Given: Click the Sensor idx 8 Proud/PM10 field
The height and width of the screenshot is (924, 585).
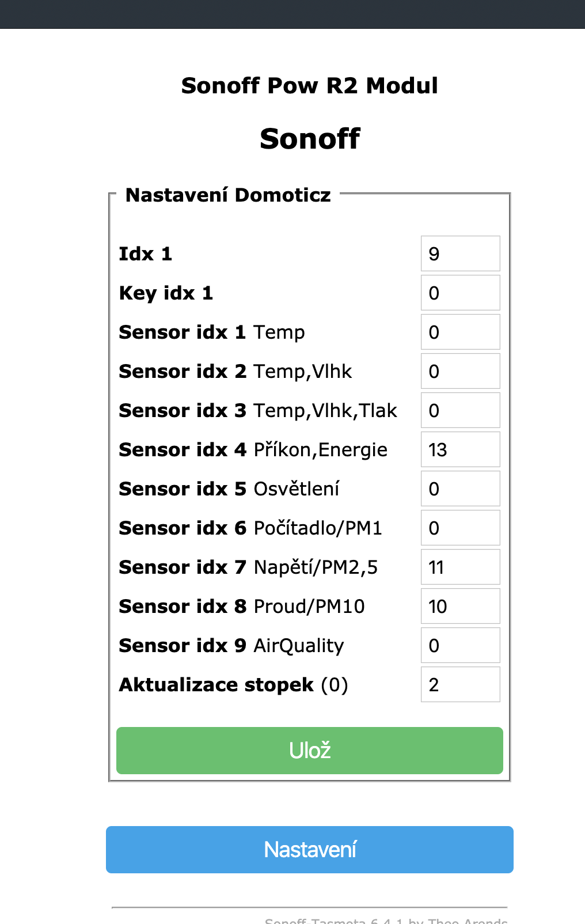Looking at the screenshot, I should pos(460,606).
